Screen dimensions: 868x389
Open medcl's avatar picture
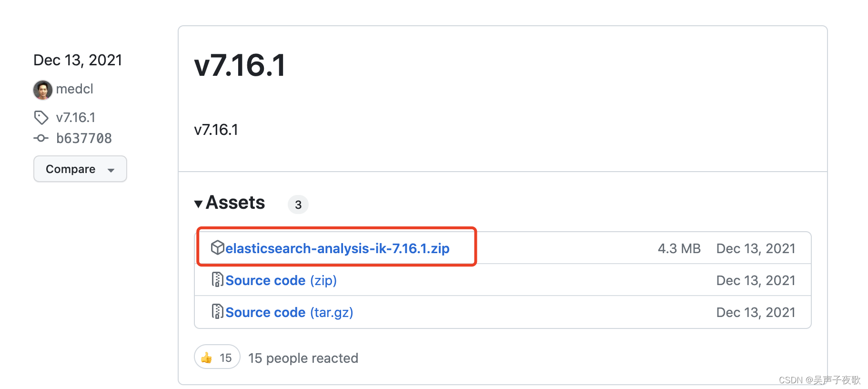click(43, 90)
